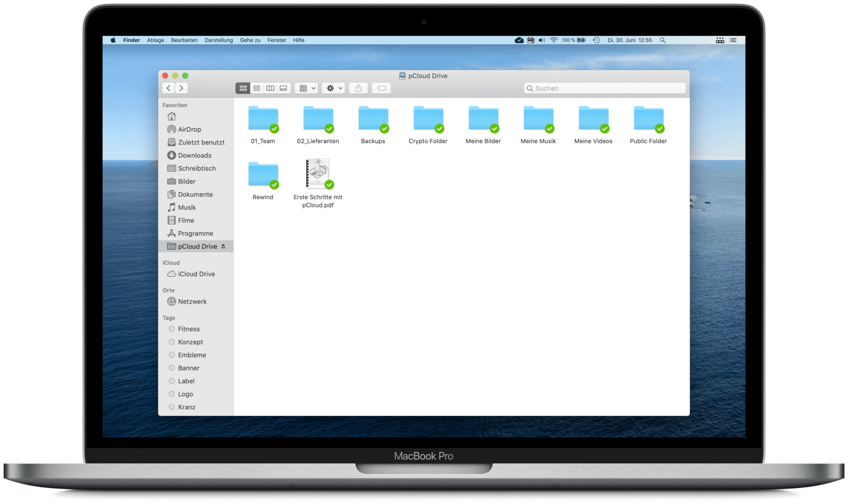
Task: Open the Public Folder
Action: pyautogui.click(x=649, y=125)
